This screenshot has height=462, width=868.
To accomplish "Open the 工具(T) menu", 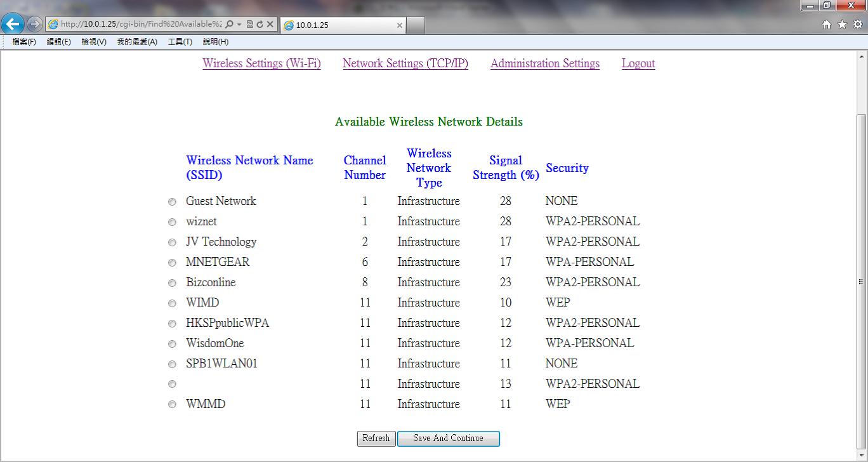I will [x=180, y=42].
